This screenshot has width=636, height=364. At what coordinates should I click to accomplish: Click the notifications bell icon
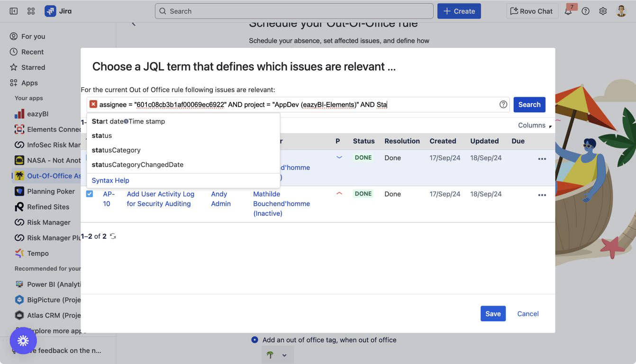point(568,11)
